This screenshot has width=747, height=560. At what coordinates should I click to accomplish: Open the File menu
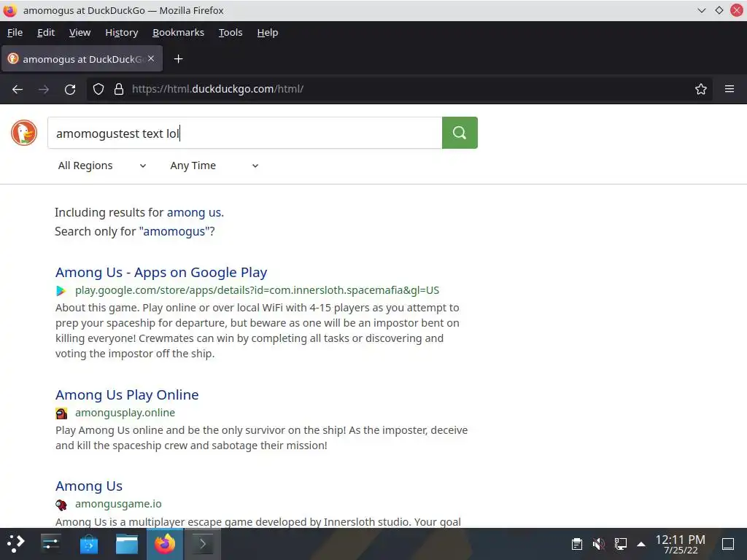(x=15, y=32)
